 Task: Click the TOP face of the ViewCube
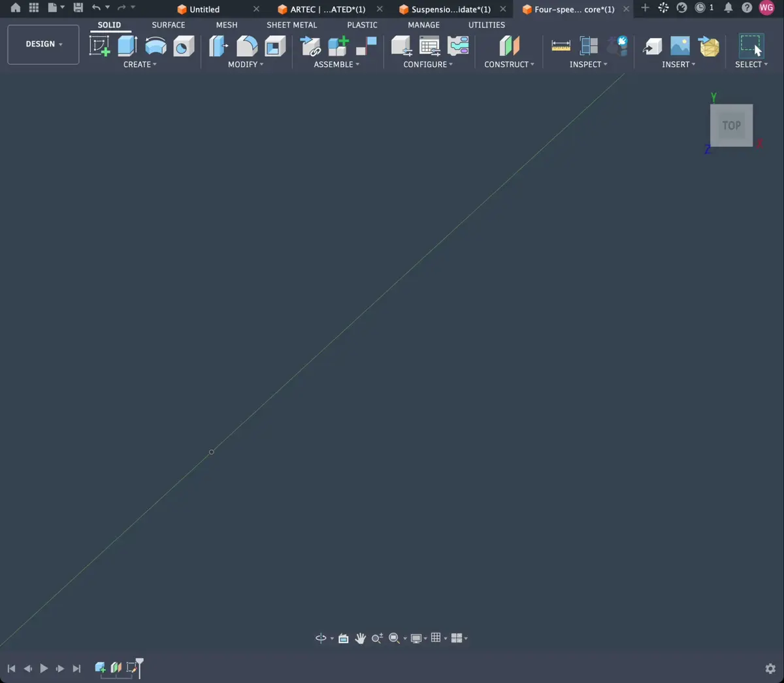(x=732, y=125)
